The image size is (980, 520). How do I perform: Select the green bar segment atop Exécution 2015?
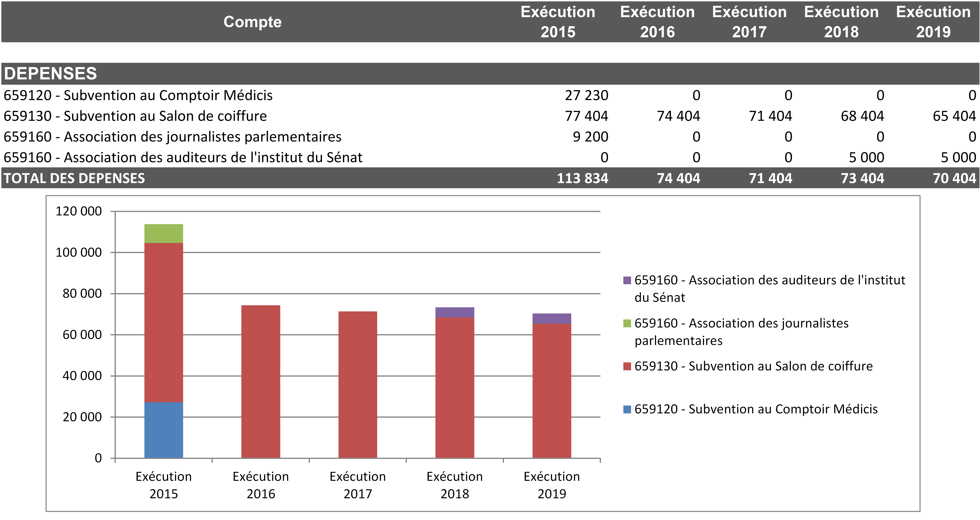[164, 233]
